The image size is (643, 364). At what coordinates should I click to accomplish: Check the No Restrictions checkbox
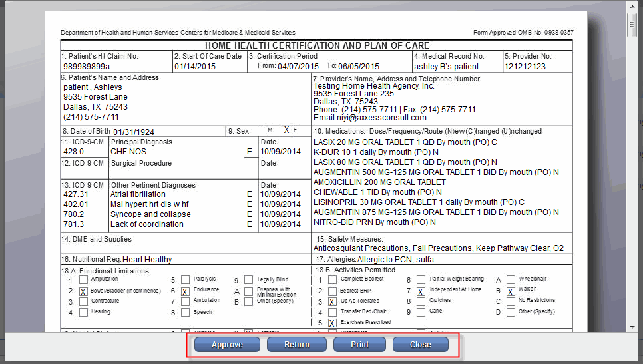pos(511,302)
